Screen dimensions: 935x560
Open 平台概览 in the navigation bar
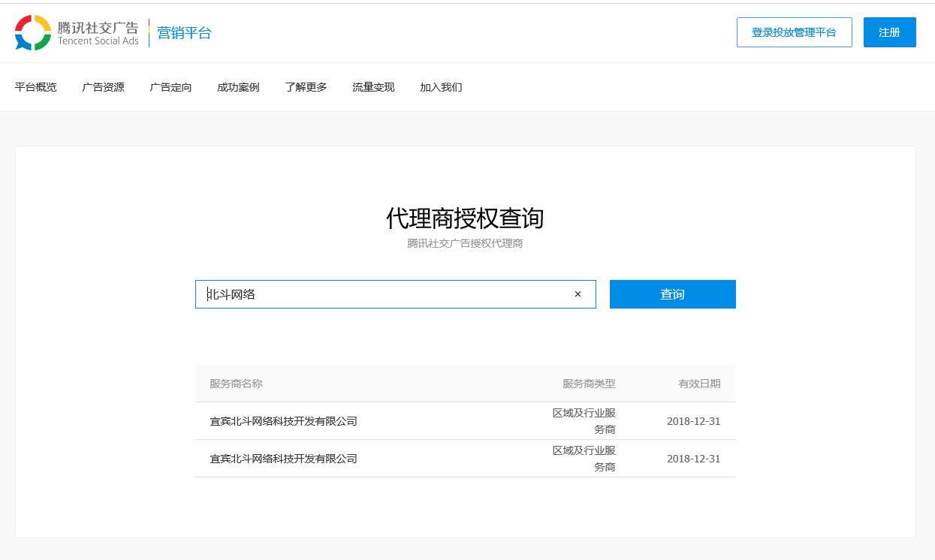click(x=35, y=87)
